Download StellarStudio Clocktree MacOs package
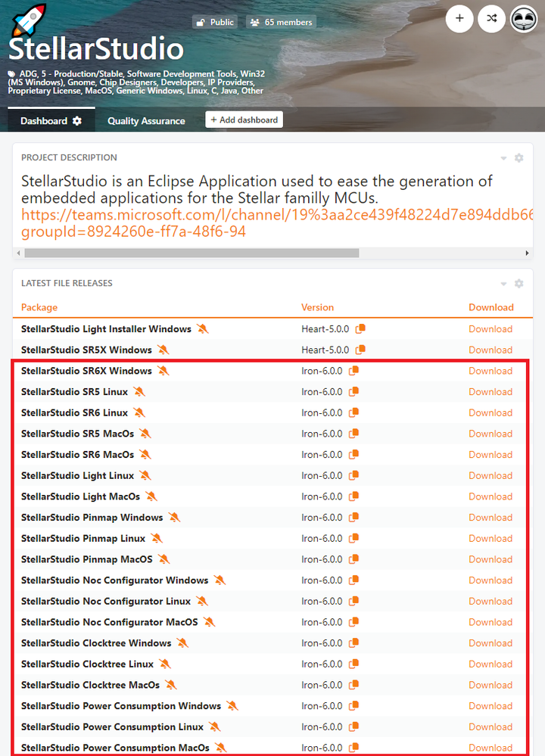 pyautogui.click(x=490, y=685)
